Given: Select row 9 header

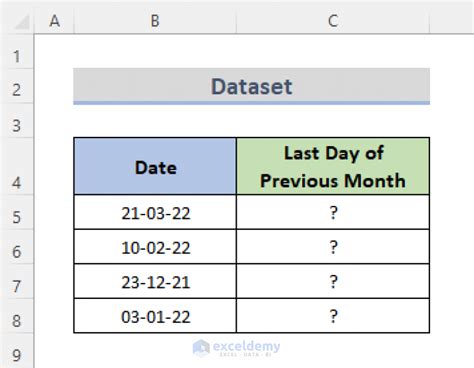Looking at the screenshot, I should [17, 351].
